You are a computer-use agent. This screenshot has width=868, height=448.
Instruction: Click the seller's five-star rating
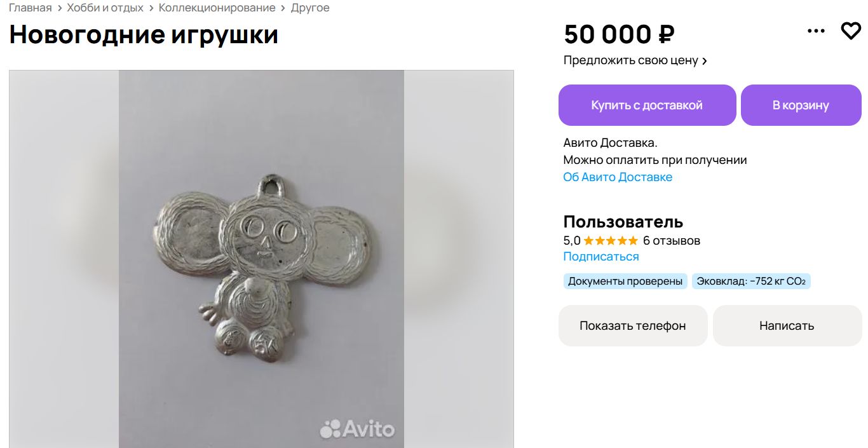pos(610,241)
